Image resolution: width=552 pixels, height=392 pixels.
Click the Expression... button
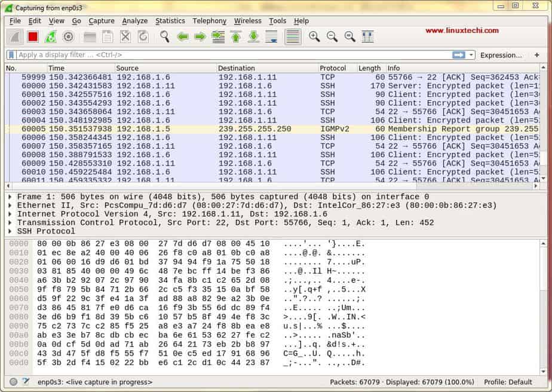pyautogui.click(x=502, y=55)
